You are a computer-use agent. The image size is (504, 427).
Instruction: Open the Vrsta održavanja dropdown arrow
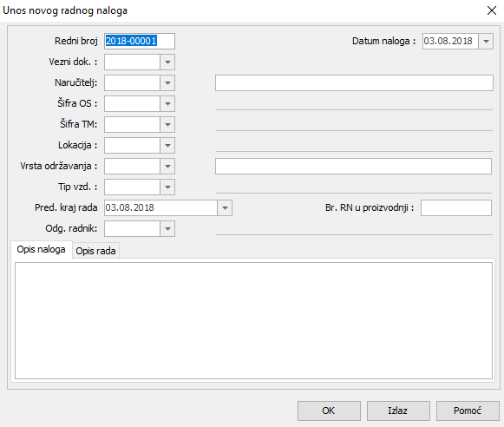[x=167, y=167]
